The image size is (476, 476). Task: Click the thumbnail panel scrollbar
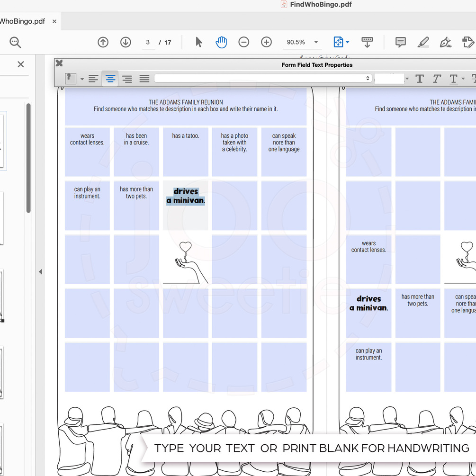[x=28, y=158]
